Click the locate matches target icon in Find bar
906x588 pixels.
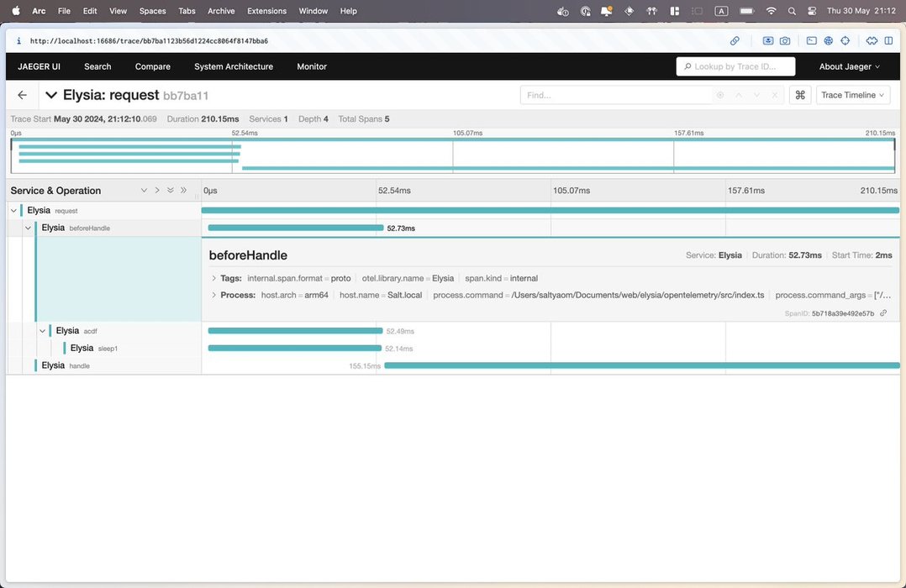pos(720,95)
